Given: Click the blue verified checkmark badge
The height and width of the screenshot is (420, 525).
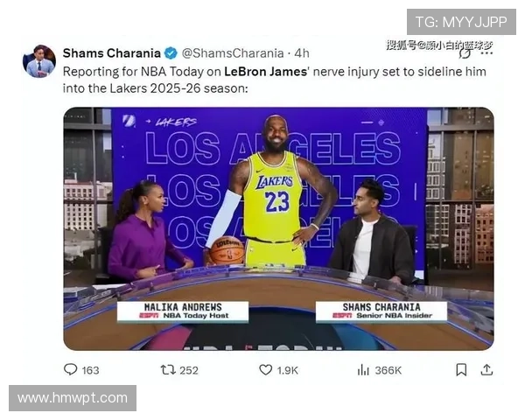Looking at the screenshot, I should (x=171, y=53).
